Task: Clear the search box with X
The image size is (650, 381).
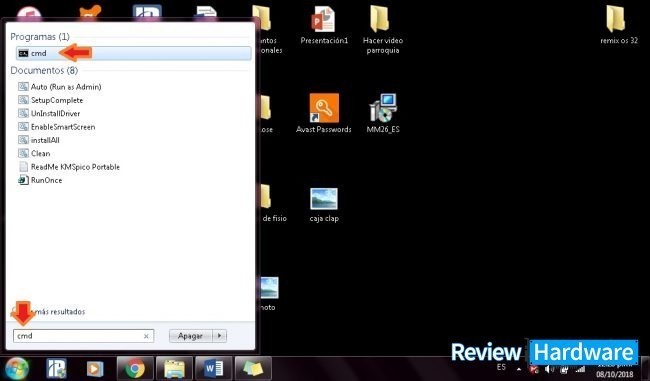Action: (146, 336)
